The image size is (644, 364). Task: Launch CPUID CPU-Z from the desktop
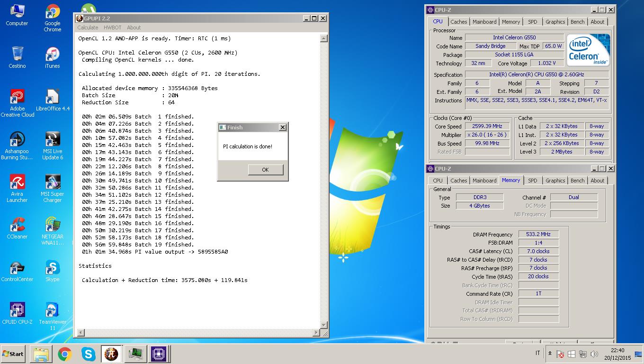click(x=17, y=313)
